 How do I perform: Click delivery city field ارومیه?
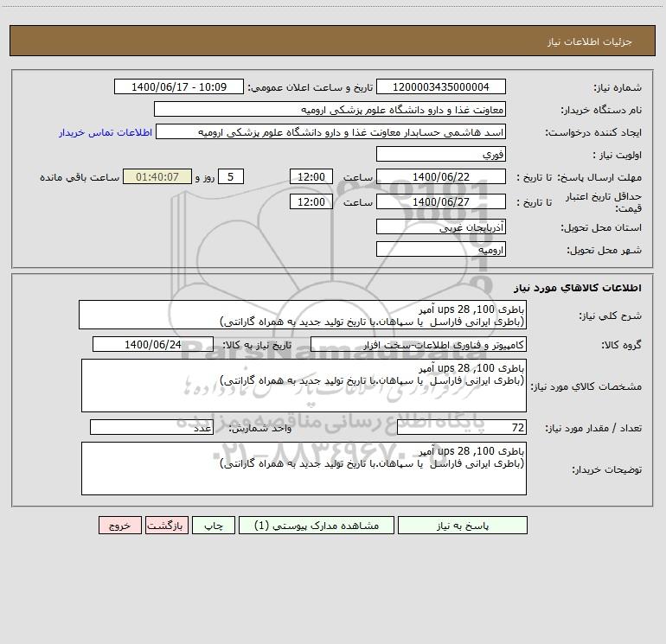(441, 249)
